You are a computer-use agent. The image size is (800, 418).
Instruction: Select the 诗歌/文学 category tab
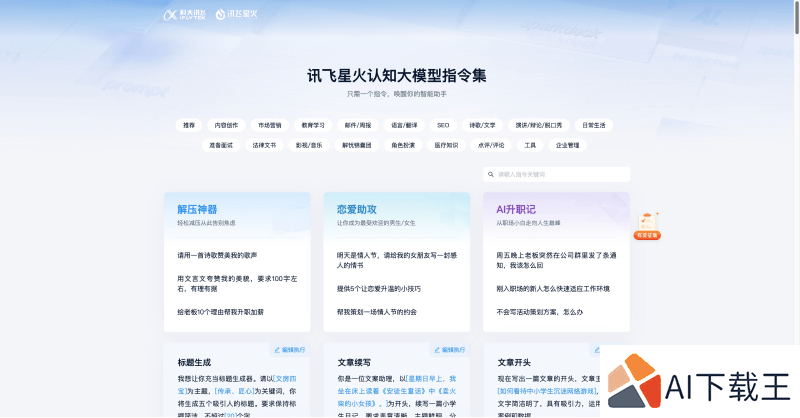click(x=482, y=125)
